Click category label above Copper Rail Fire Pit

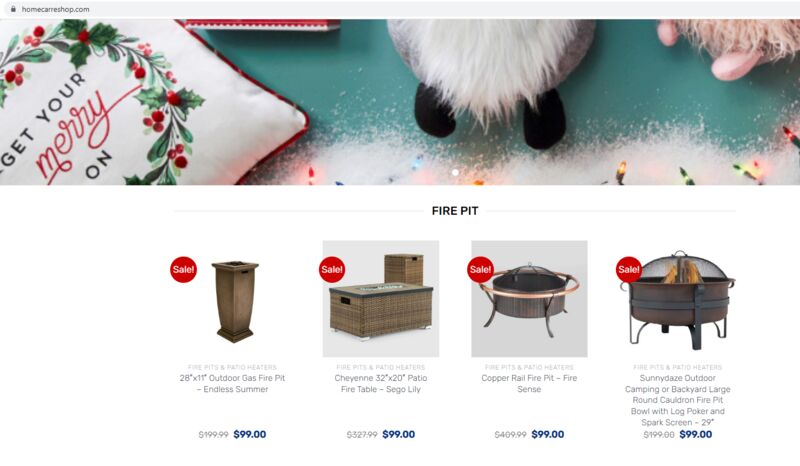pos(529,367)
